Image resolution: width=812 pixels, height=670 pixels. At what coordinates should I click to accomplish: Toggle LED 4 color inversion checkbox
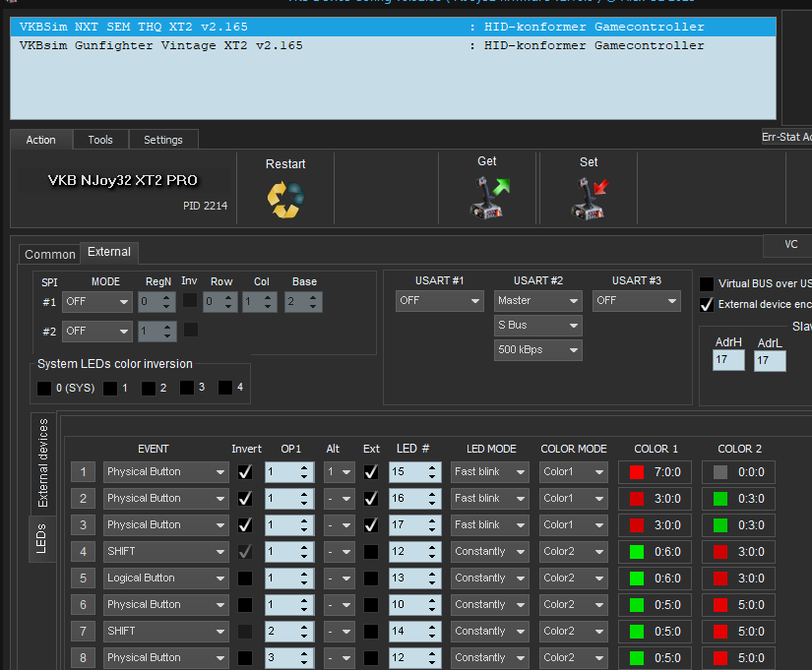225,388
